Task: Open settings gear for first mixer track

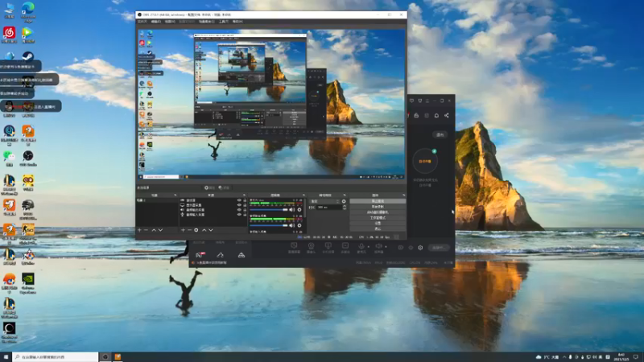Action: 299,210
